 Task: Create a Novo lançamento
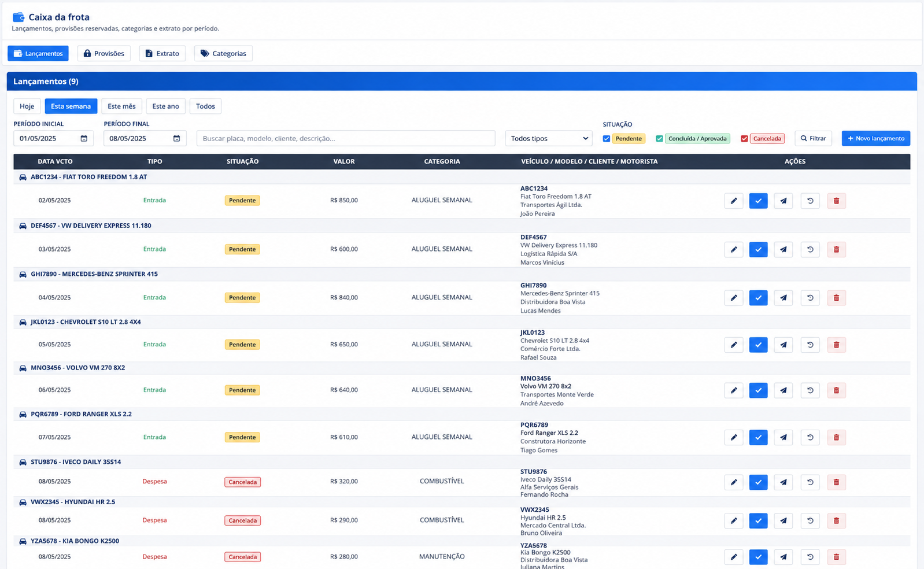(876, 138)
